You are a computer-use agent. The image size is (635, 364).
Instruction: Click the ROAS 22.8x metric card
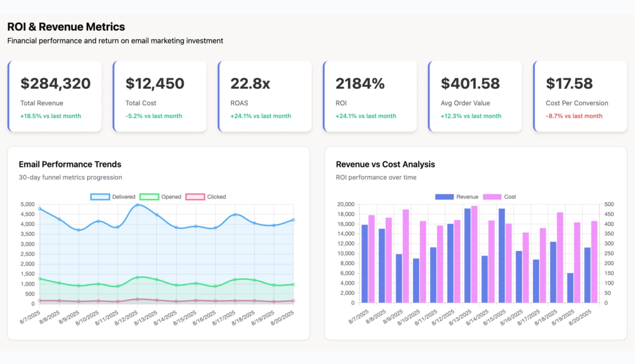(265, 96)
